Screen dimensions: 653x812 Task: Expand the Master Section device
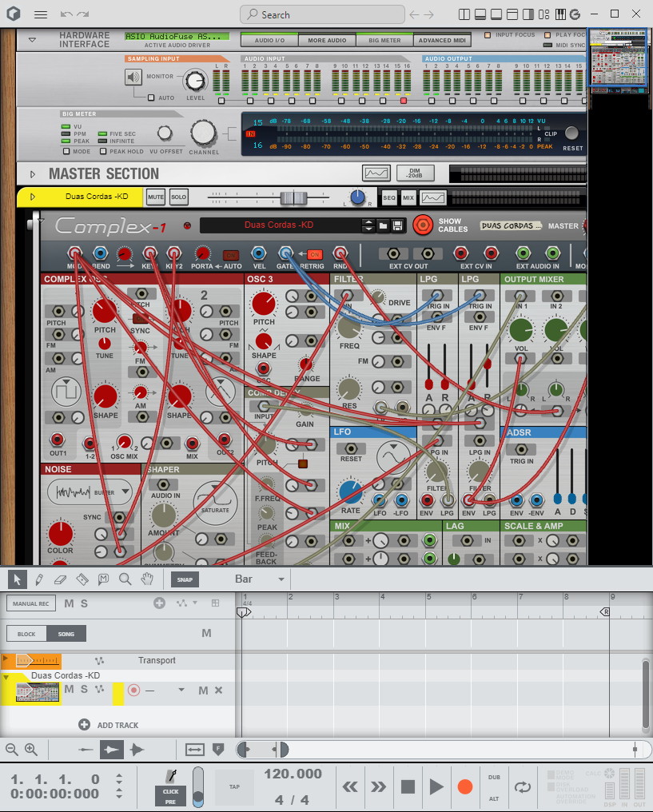click(33, 174)
